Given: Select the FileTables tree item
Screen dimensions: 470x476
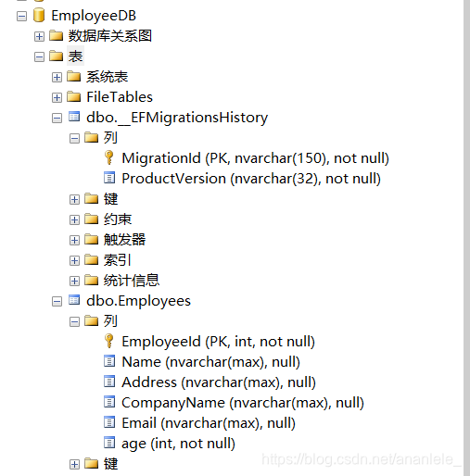Looking at the screenshot, I should 120,97.
